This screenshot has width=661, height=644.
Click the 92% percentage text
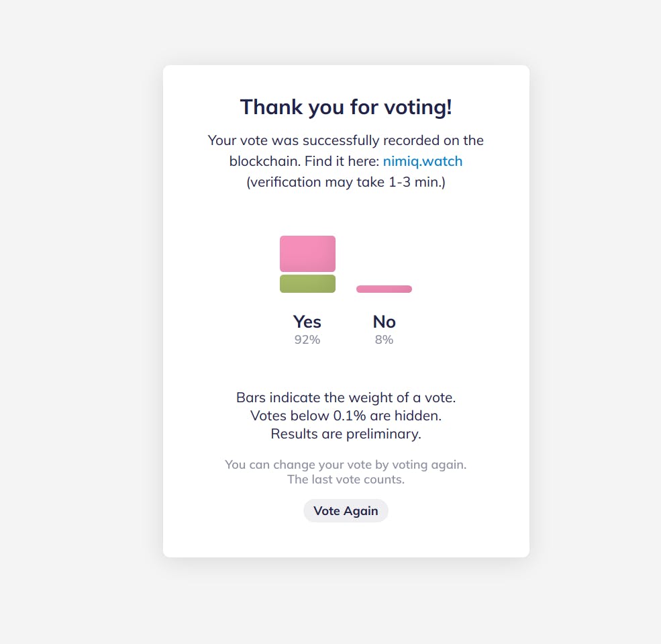(x=307, y=340)
